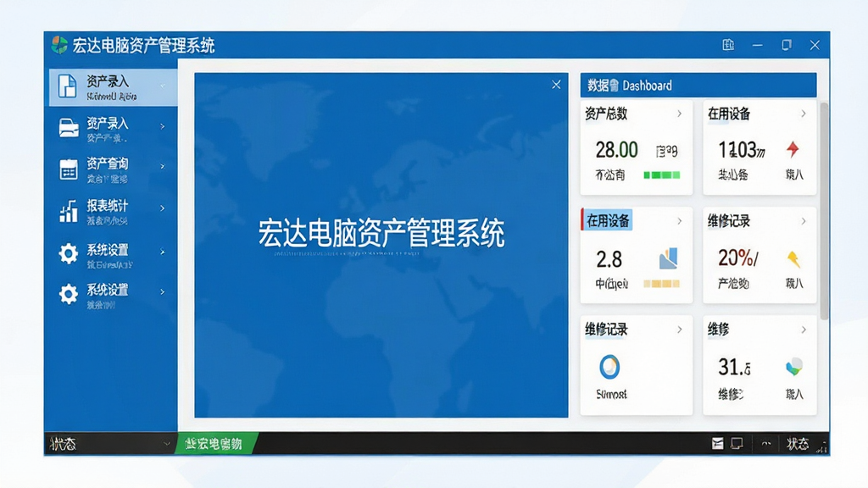
Task: Click the yellow progress bar beside 2.8
Action: tap(661, 284)
